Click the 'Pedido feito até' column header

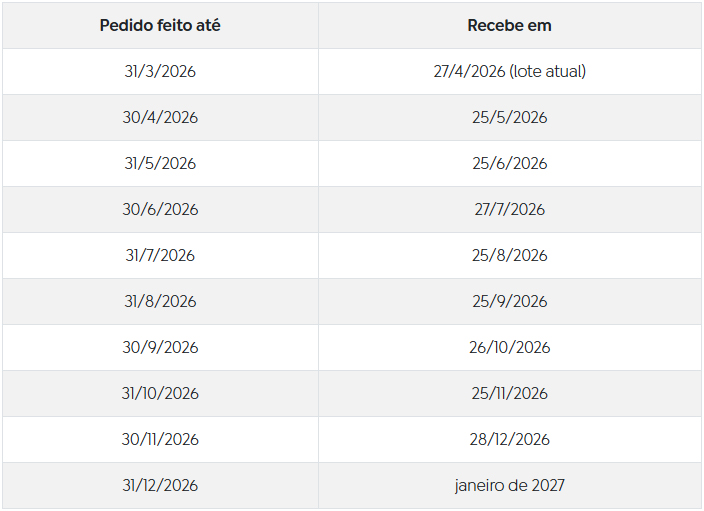point(160,26)
